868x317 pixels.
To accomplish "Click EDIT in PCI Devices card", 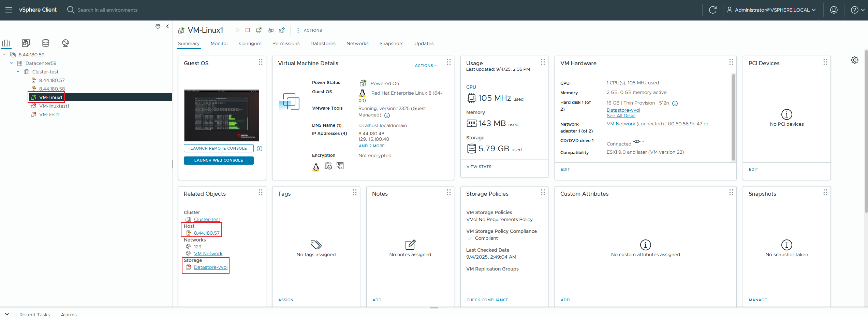I will click(753, 169).
